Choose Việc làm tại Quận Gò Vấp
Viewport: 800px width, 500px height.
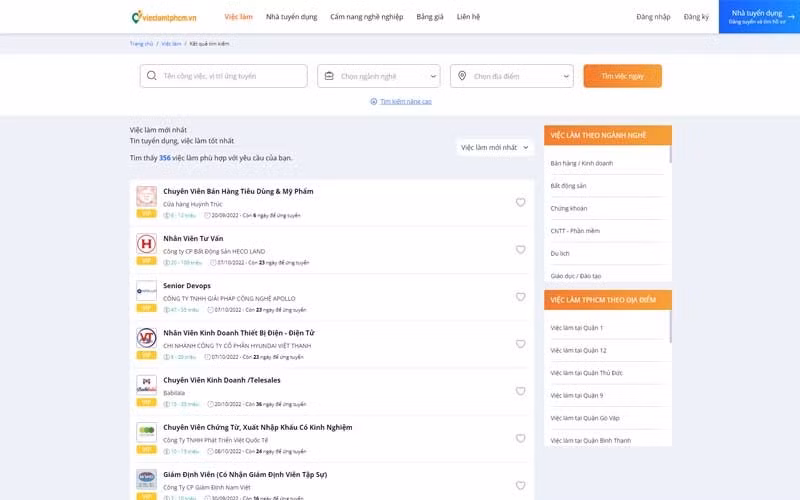(x=585, y=418)
